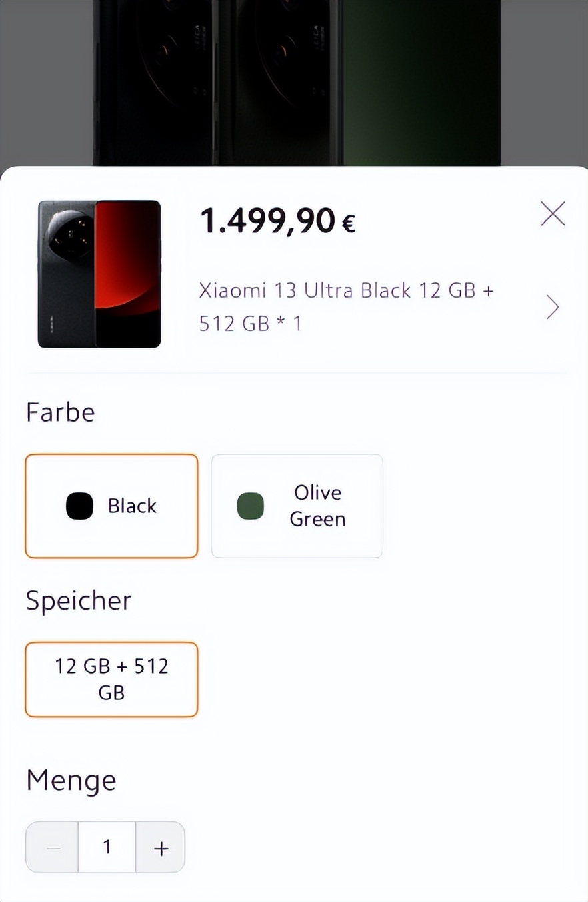Click the quantity number field
Viewport: 588px width, 902px height.
[x=107, y=847]
